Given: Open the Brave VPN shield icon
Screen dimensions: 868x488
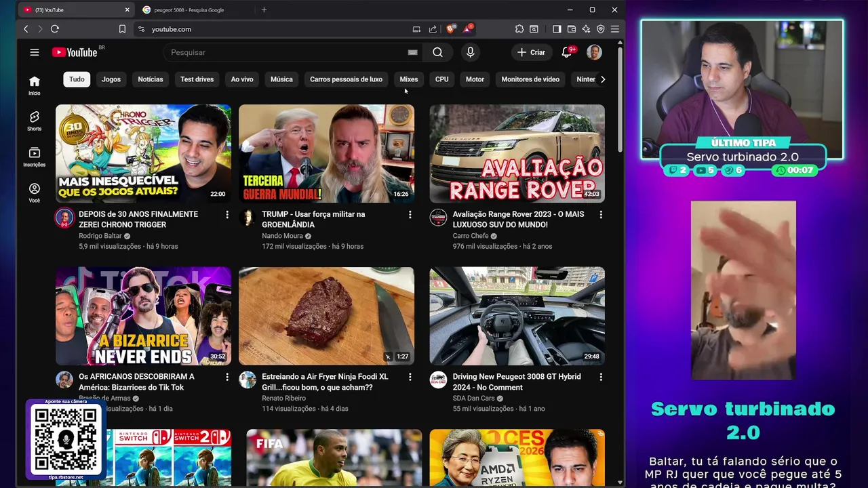Looking at the screenshot, I should 600,29.
